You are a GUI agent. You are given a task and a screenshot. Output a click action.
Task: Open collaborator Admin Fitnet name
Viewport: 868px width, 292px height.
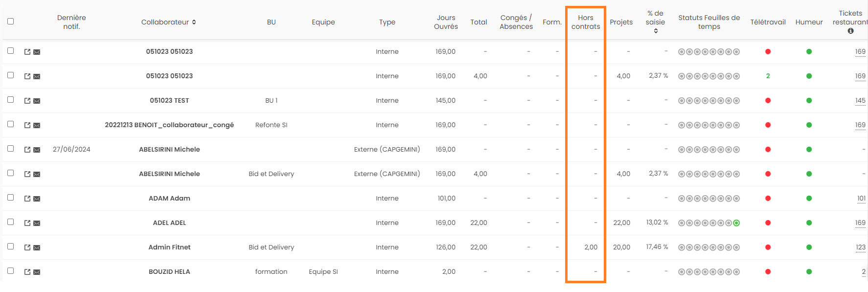tap(169, 247)
